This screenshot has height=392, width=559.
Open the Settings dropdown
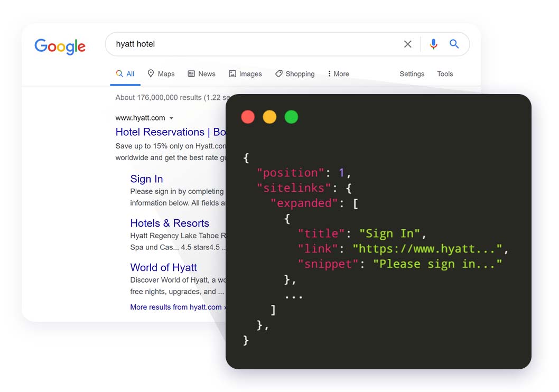412,74
